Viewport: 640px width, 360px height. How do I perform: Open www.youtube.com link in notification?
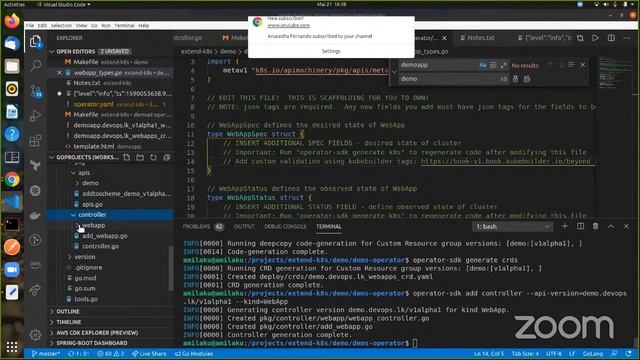(289, 25)
